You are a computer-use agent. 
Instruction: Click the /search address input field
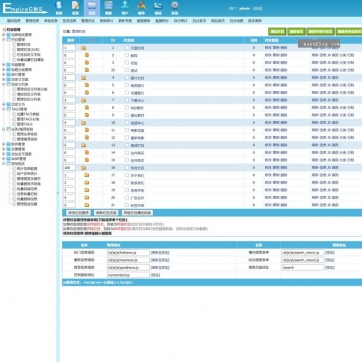point(302,267)
